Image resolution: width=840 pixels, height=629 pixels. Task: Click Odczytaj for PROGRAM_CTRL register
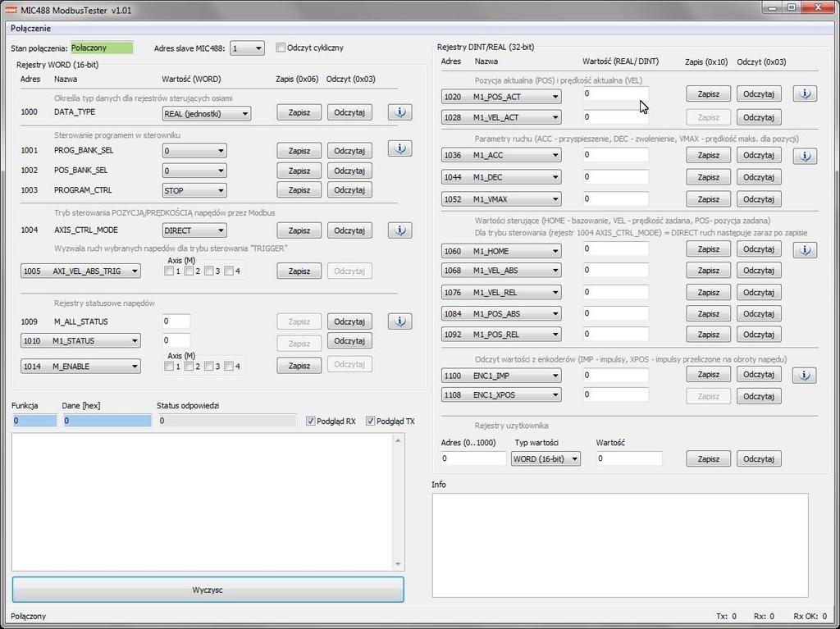(349, 190)
